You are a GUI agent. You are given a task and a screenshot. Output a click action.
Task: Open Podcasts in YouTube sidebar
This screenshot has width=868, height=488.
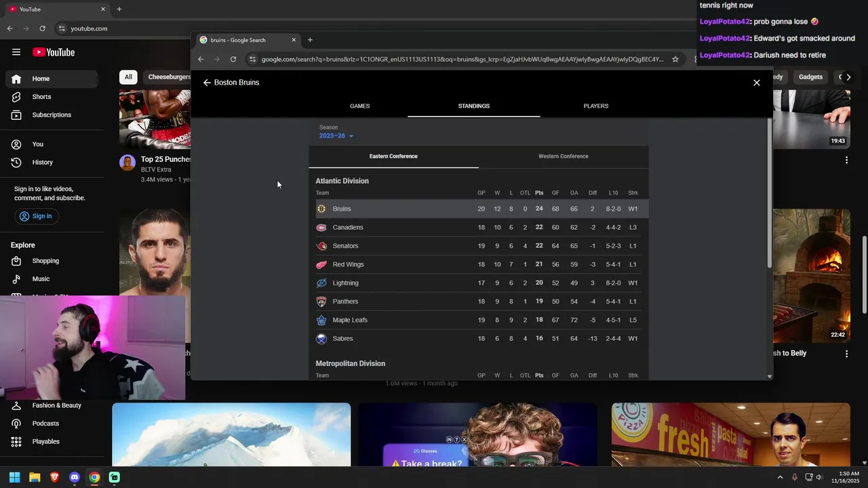point(52,424)
